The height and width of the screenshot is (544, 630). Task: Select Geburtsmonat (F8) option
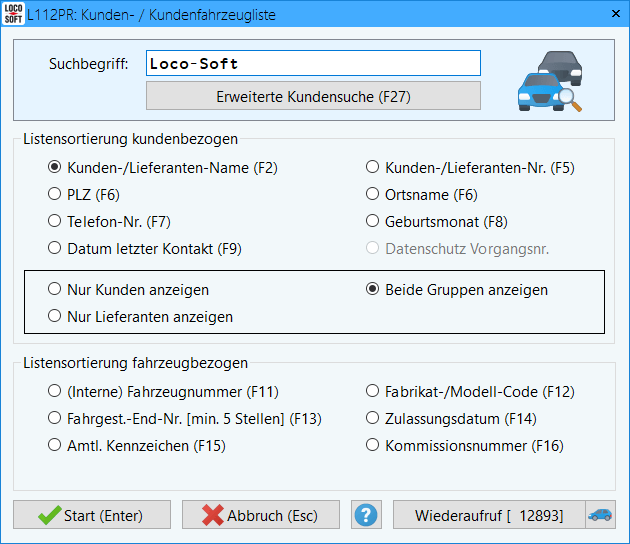click(x=372, y=222)
